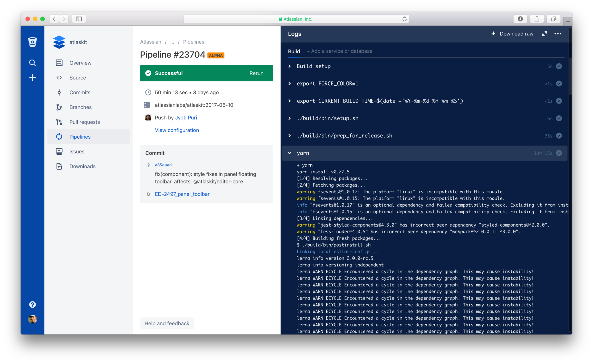Click Add a service or database

(x=339, y=51)
